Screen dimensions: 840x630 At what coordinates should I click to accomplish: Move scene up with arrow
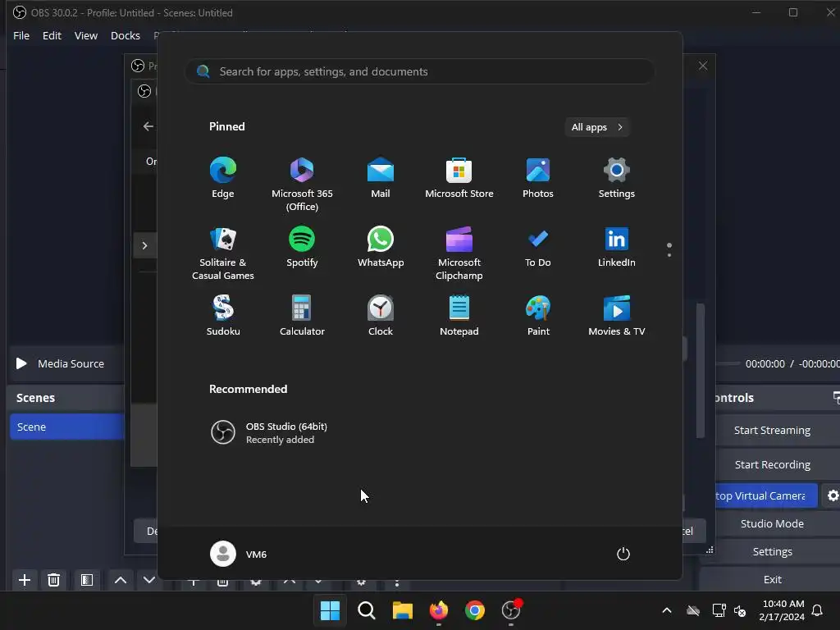121,580
